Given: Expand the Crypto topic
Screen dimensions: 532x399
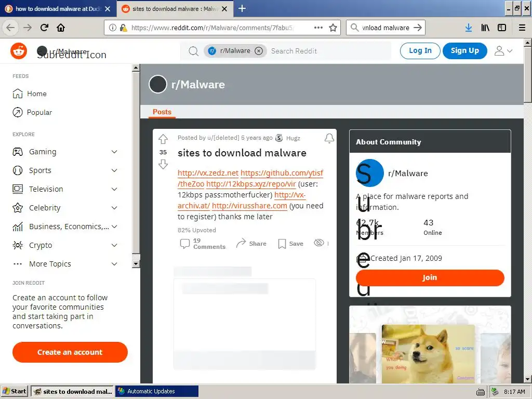Looking at the screenshot, I should coord(114,245).
